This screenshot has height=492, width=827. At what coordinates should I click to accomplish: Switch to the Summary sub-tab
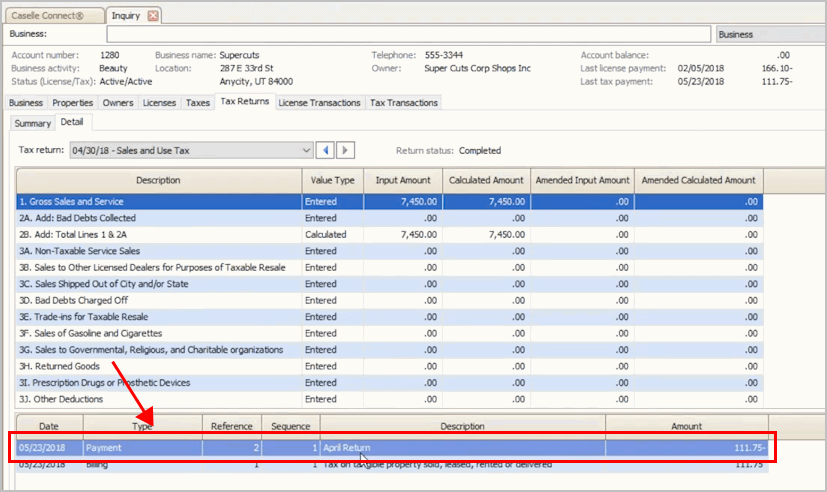pyautogui.click(x=33, y=123)
